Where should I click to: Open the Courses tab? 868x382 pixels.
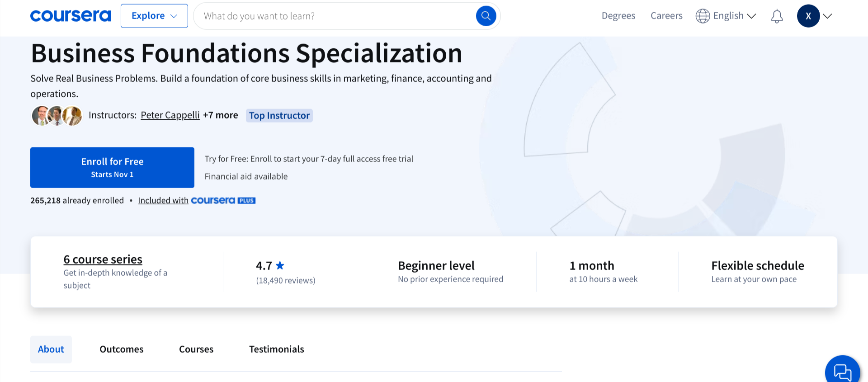coord(196,349)
